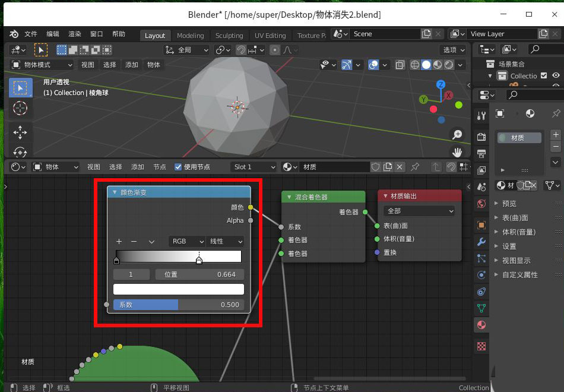Click the View menu in 3D viewport header
Image resolution: width=564 pixels, height=392 pixels.
[87, 65]
